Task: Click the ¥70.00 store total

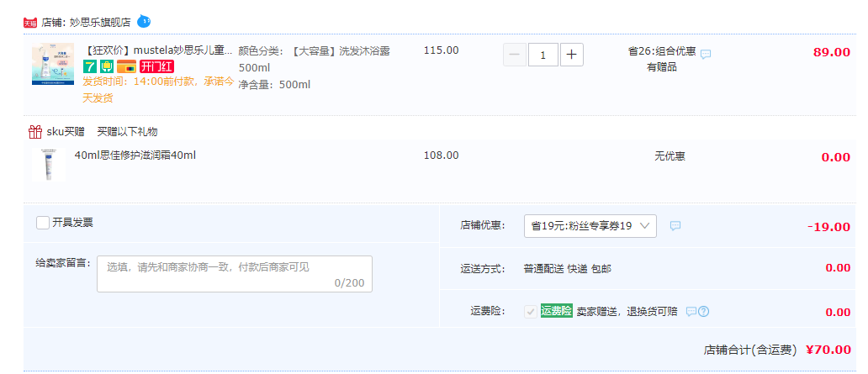Action: tap(828, 350)
